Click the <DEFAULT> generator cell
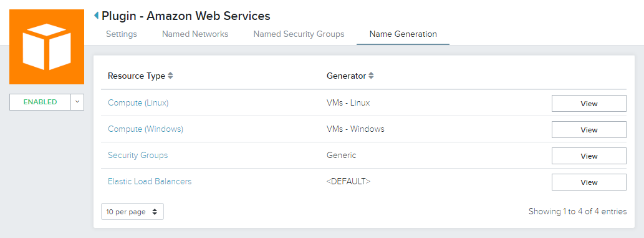Viewport: 644px width, 238px height. point(348,181)
